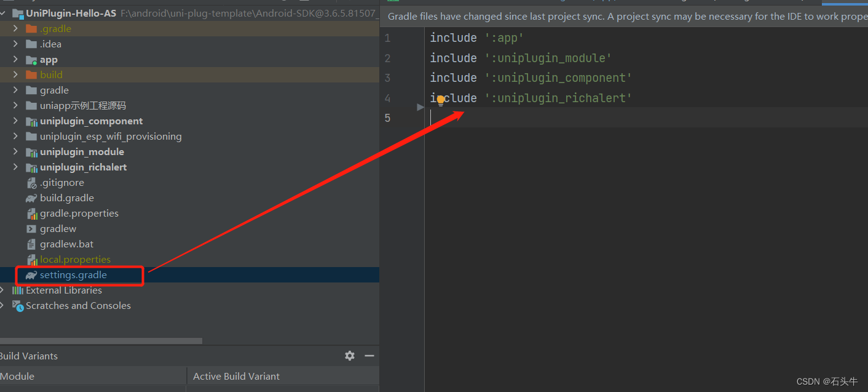Click the gradlew script file icon
Image resolution: width=868 pixels, height=392 pixels.
[x=31, y=229]
